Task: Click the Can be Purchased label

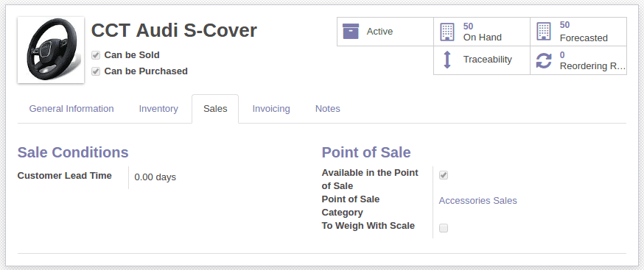Action: [x=146, y=71]
